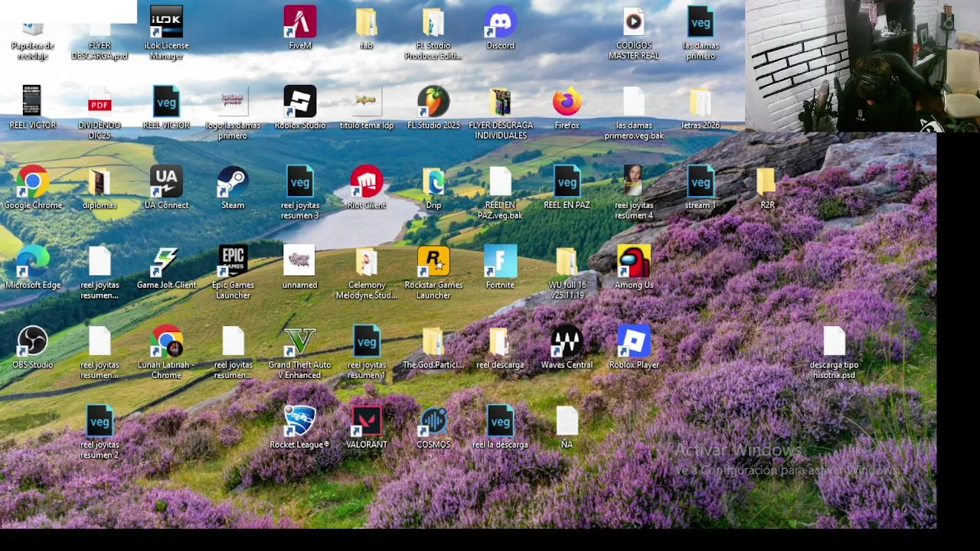Select the letras 2026 folder
This screenshot has height=551, width=980.
click(x=700, y=102)
